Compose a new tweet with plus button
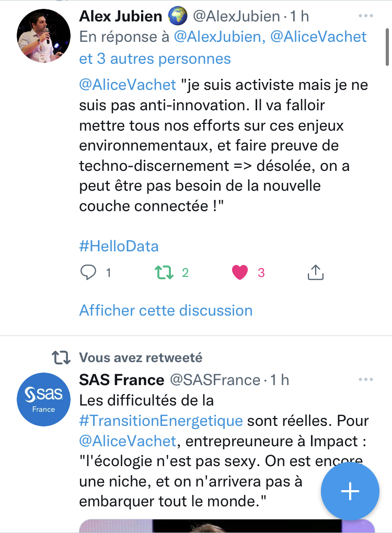This screenshot has width=392, height=533. 350,491
